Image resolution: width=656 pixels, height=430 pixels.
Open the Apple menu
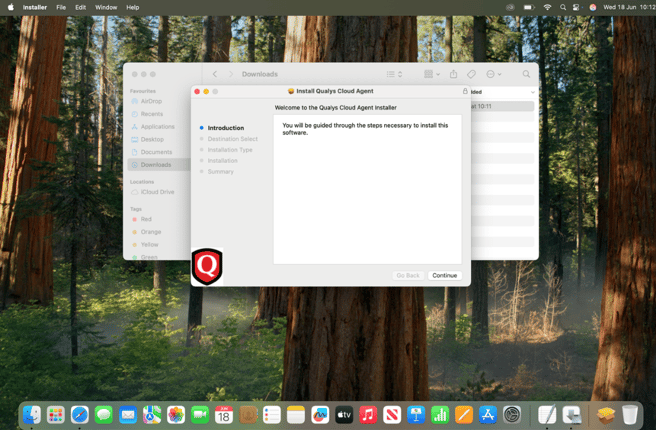pyautogui.click(x=10, y=7)
